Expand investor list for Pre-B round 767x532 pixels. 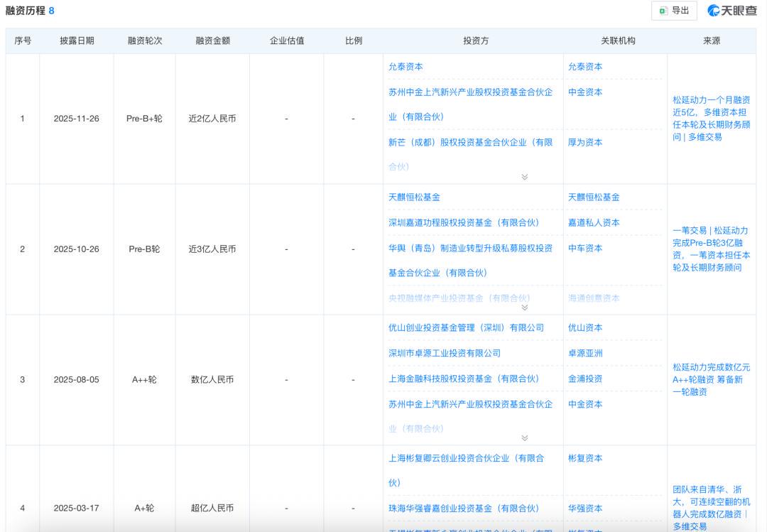(x=524, y=308)
